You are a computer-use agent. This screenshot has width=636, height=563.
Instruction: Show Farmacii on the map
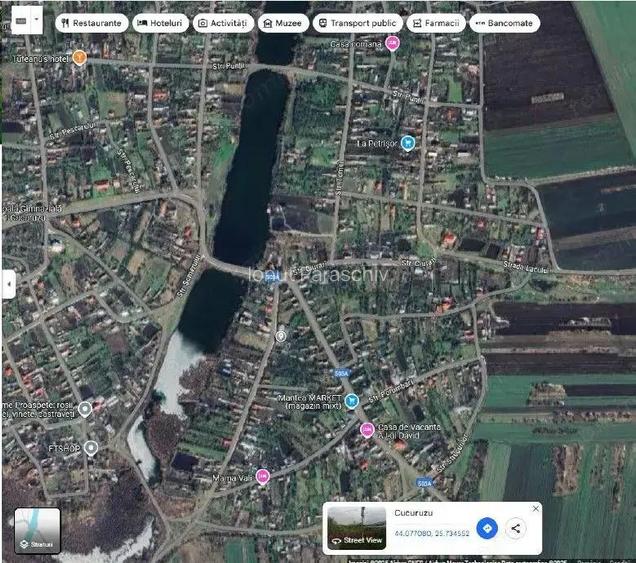click(435, 22)
